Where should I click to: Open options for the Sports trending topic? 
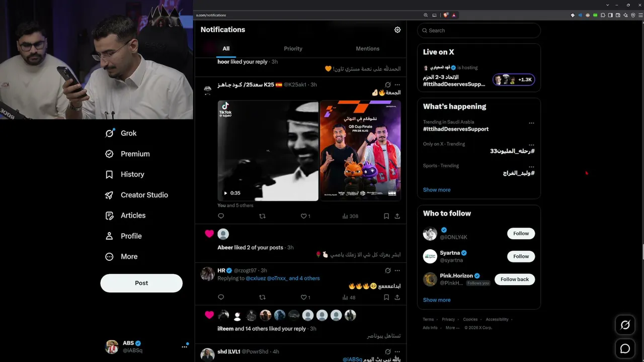(531, 167)
